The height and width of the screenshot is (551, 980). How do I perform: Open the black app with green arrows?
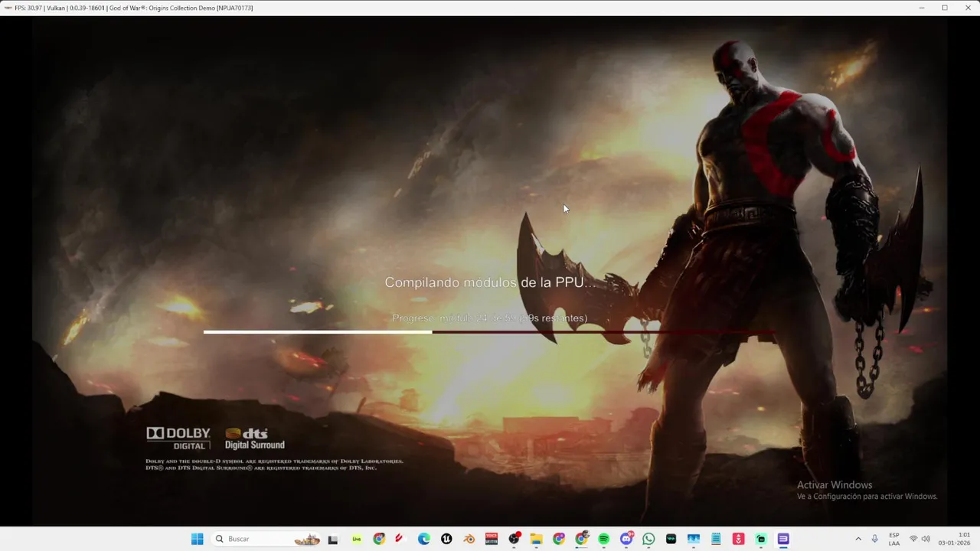[671, 539]
